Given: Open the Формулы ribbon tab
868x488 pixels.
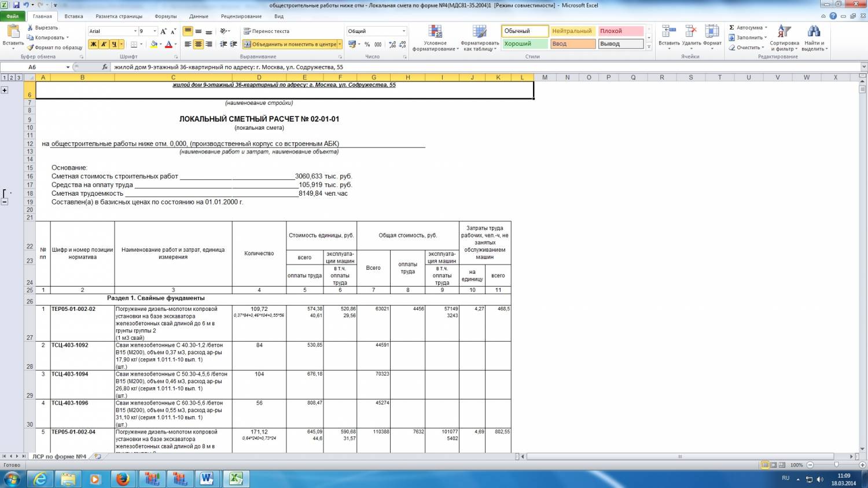Looking at the screenshot, I should pos(166,16).
